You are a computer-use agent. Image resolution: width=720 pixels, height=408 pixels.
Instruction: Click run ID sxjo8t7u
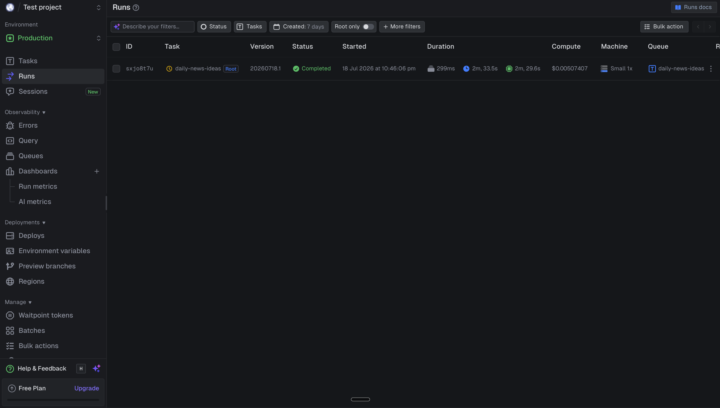tap(140, 68)
